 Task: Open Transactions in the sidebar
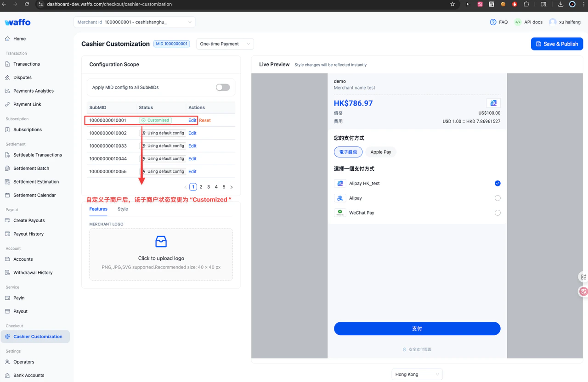click(x=27, y=64)
